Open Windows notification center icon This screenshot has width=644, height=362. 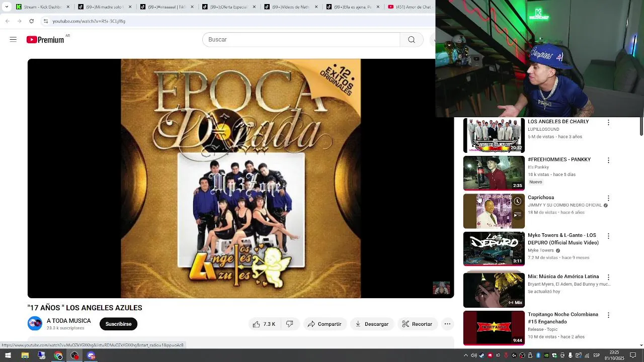(633, 356)
